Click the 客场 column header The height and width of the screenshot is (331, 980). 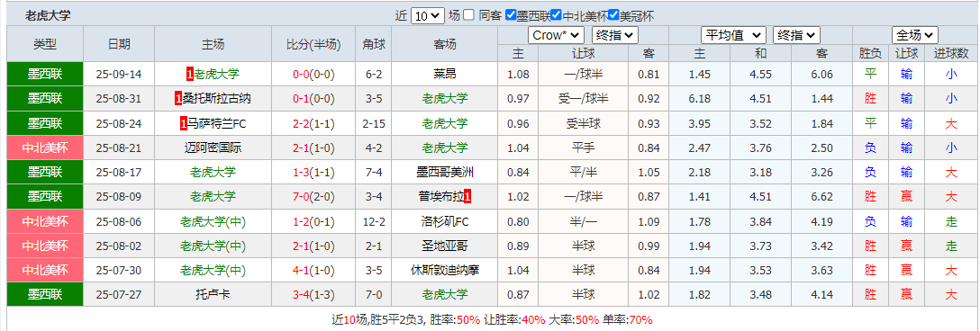click(x=444, y=44)
